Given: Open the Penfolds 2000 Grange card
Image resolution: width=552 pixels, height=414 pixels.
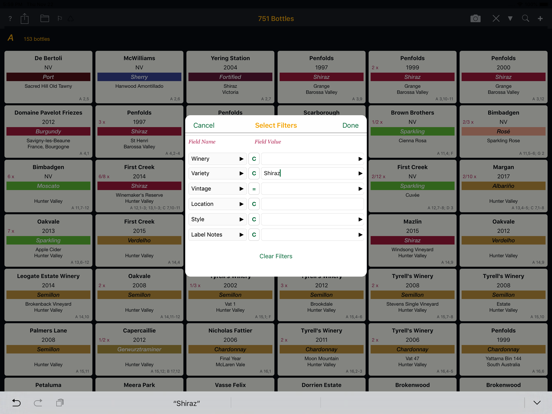Looking at the screenshot, I should [x=503, y=77].
